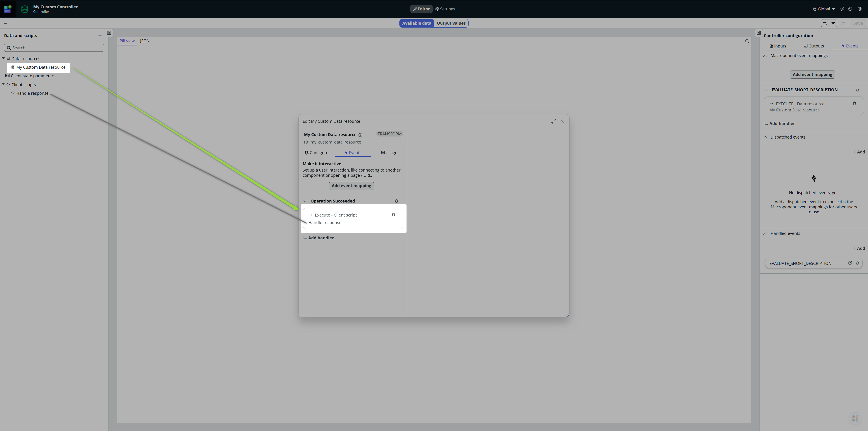Delete the Operation Succeeded event mapping
868x431 pixels.
click(396, 201)
